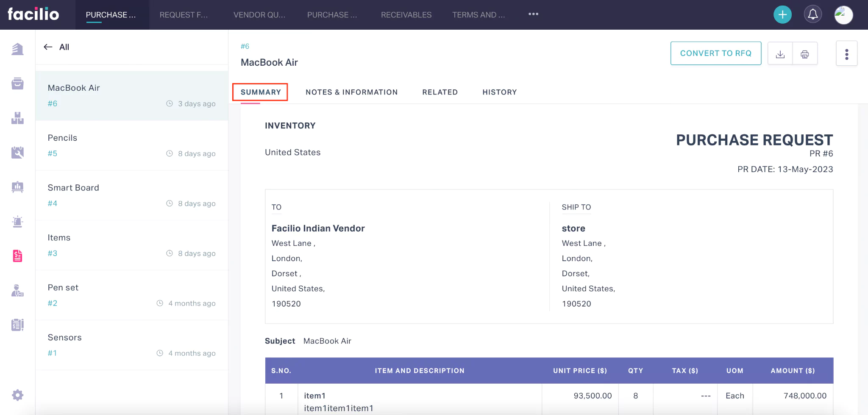Click the green plus add button
This screenshot has width=868, height=415.
click(782, 15)
